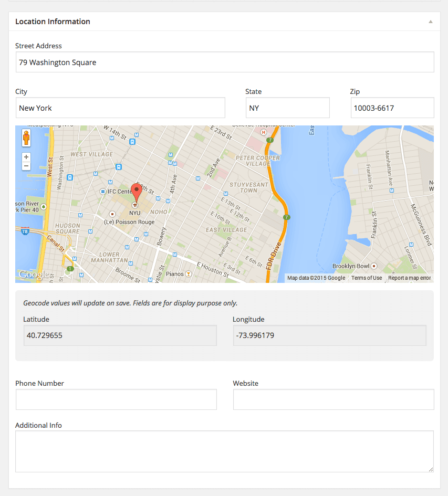This screenshot has height=496, width=448.
Task: Click the NYU university icon on map
Action: pos(135,205)
